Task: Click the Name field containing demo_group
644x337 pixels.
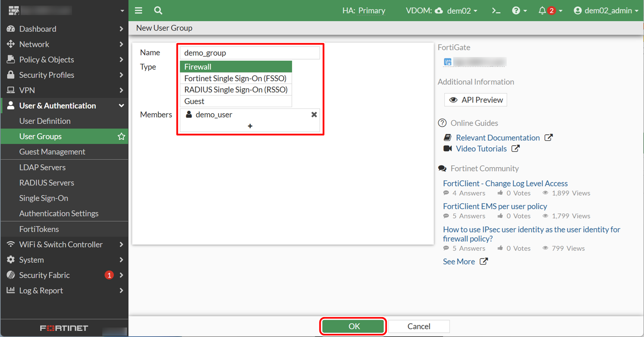Action: (x=250, y=53)
